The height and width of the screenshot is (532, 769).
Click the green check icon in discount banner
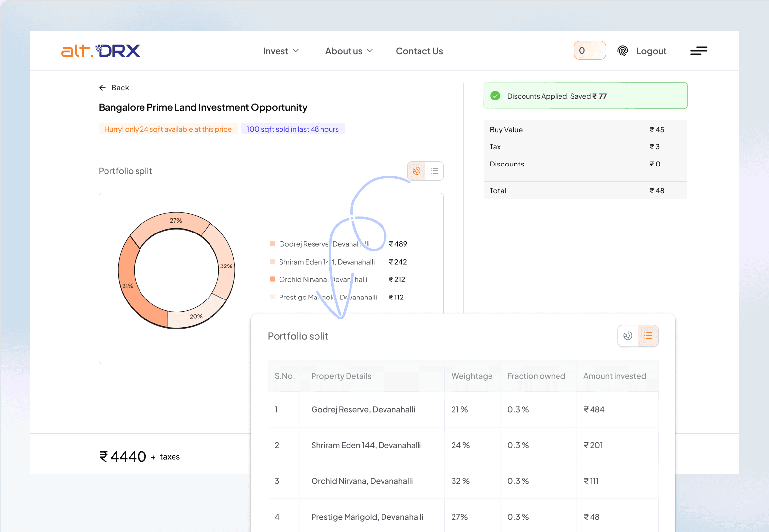point(495,96)
